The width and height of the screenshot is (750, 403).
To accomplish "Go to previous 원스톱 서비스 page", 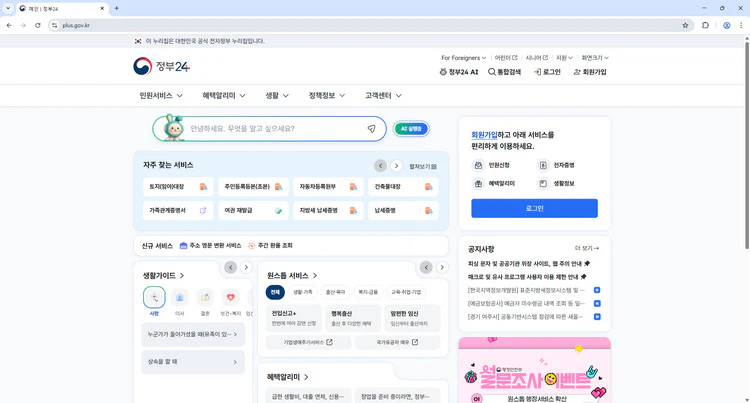I will pos(426,267).
